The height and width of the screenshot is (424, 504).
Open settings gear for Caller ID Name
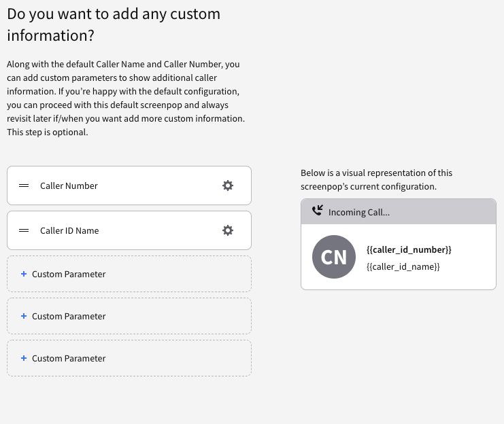coord(228,230)
